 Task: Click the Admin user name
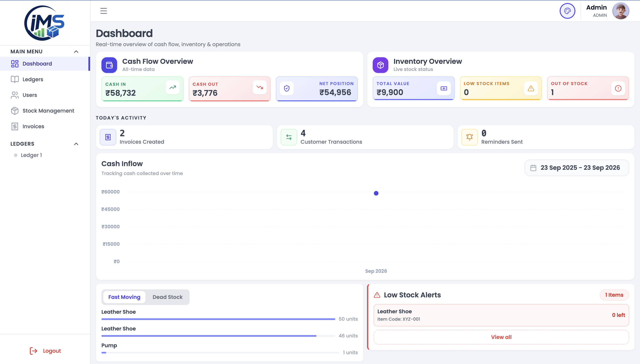pyautogui.click(x=596, y=7)
